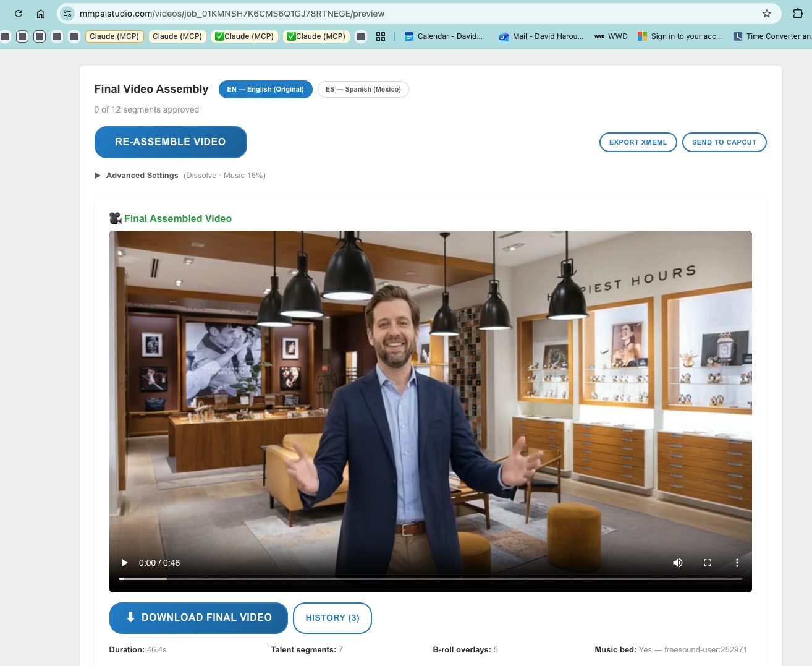812x666 pixels.
Task: Click the browser URL address field
Action: pos(408,14)
